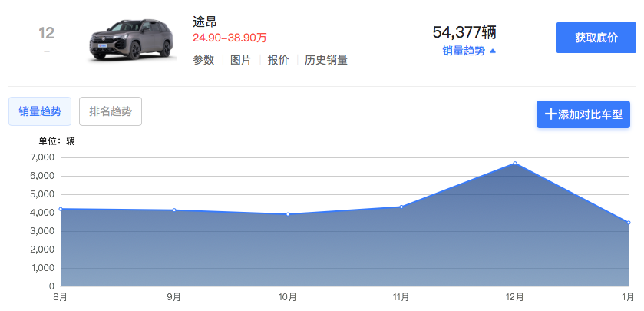The width and height of the screenshot is (644, 311).
Task: Collapse the 销量趋势 arrow under sales count
Action: [x=493, y=51]
